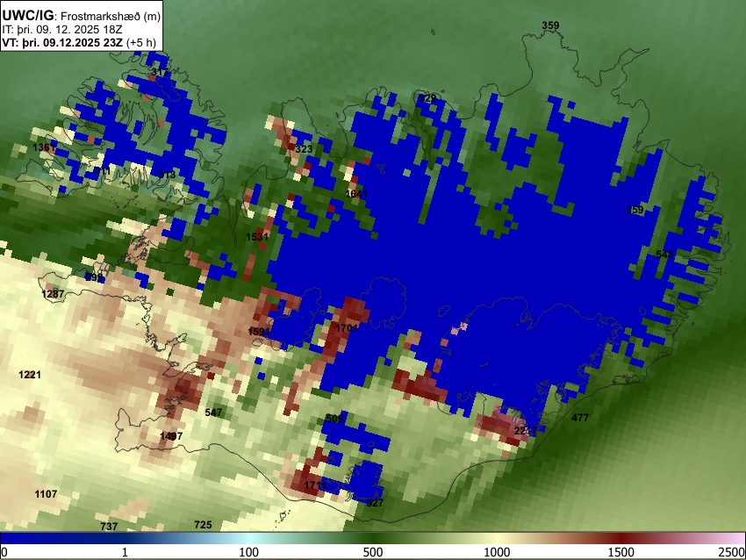Click the map value label "1701"
This screenshot has width=746, height=560.
coord(347,327)
